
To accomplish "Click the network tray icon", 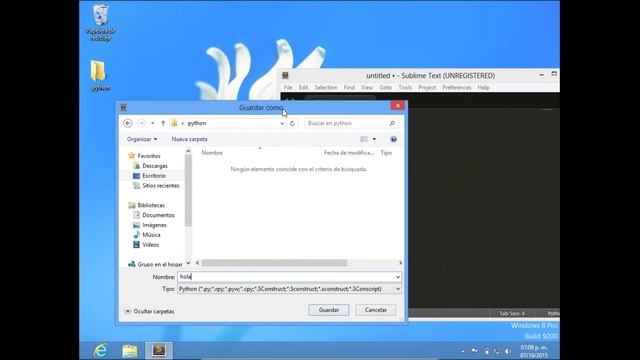I will click(x=496, y=351).
